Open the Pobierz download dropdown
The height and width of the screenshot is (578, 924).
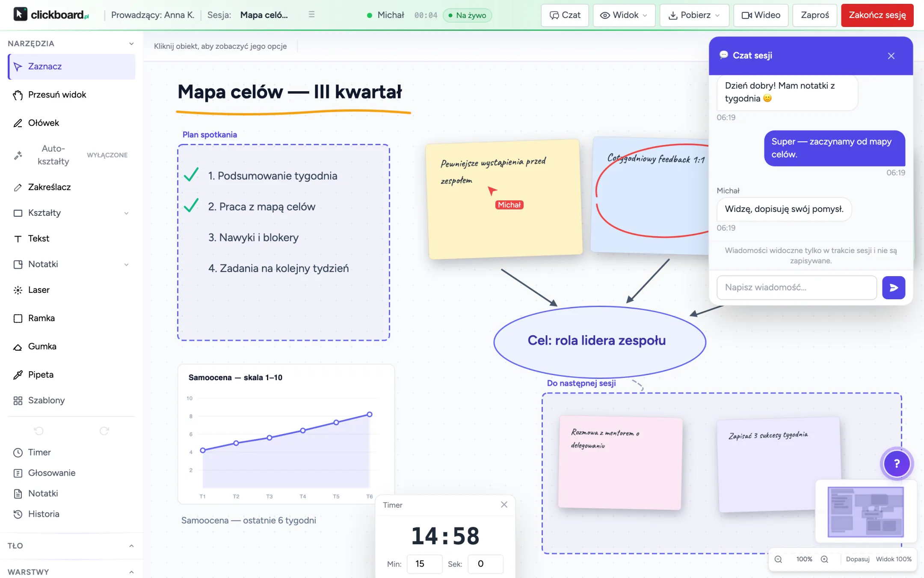click(x=694, y=15)
